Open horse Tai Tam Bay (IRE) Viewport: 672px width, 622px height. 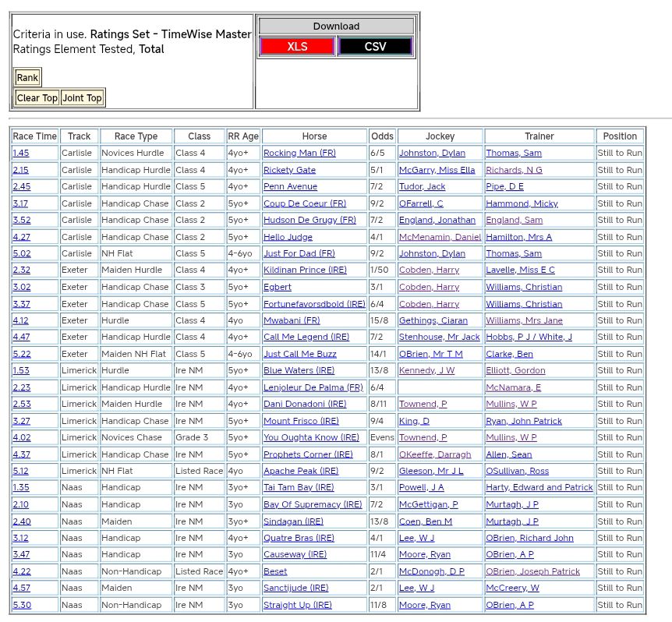(299, 488)
